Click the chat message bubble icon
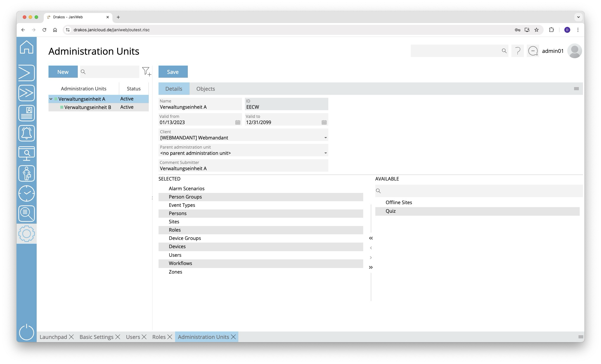The height and width of the screenshot is (364, 601). (533, 51)
